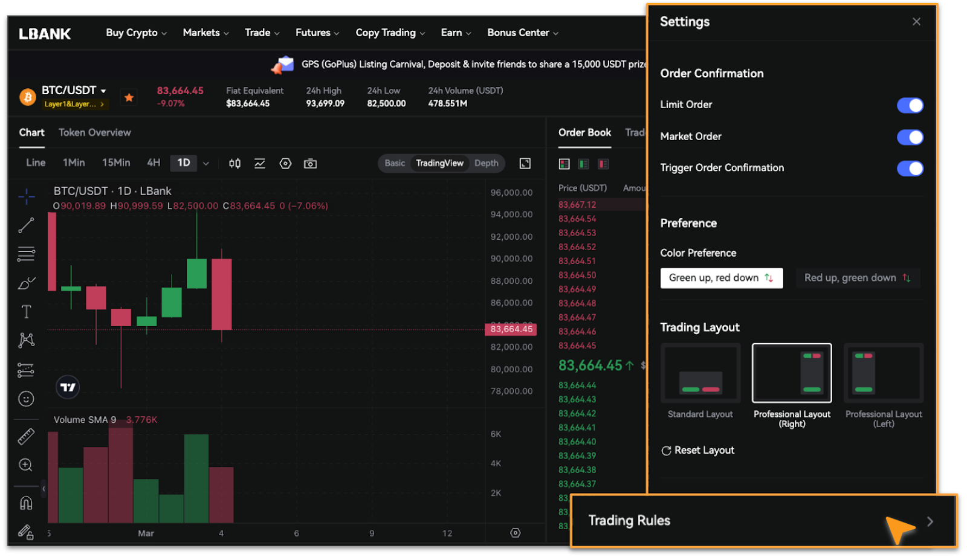Click the chart screenshot camera icon
The height and width of the screenshot is (560, 967).
tap(310, 164)
